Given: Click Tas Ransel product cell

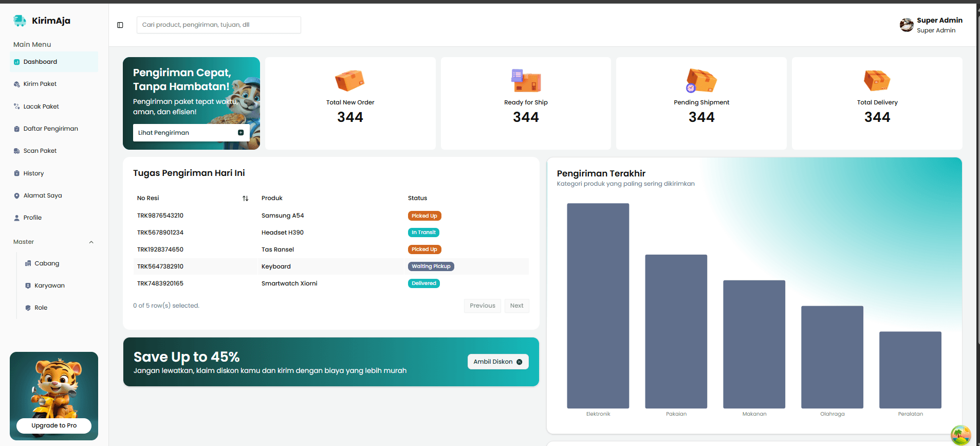Looking at the screenshot, I should coord(278,249).
